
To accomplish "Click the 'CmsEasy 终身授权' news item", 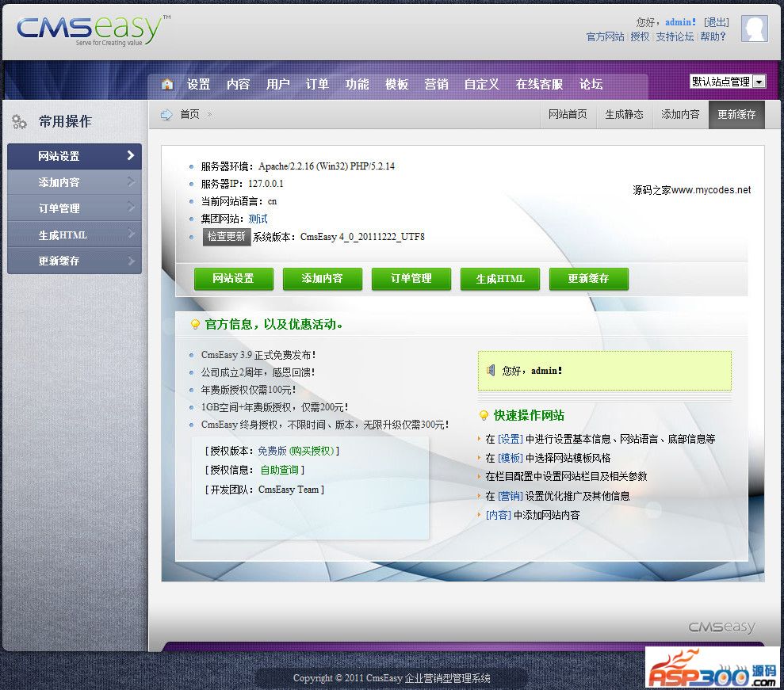I will tap(324, 425).
